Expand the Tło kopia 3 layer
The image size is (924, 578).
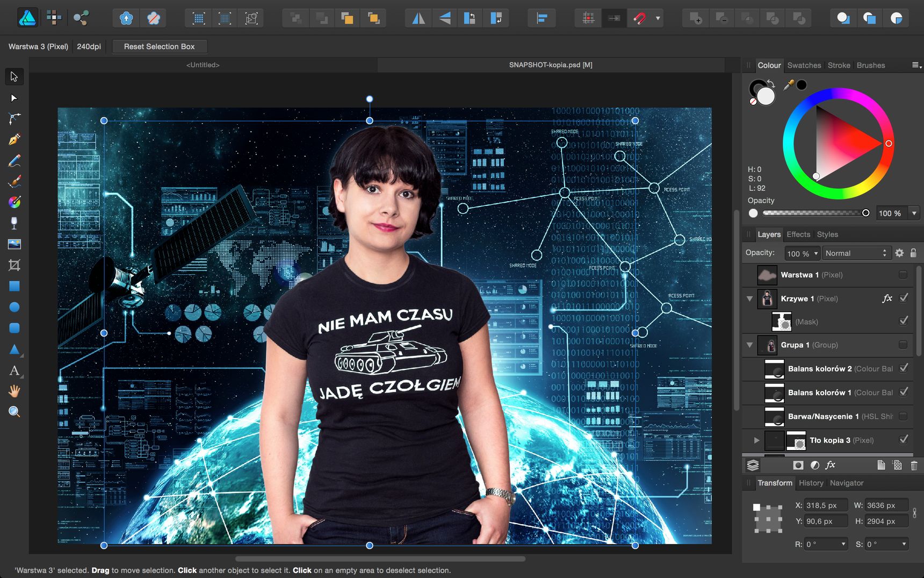(x=756, y=440)
